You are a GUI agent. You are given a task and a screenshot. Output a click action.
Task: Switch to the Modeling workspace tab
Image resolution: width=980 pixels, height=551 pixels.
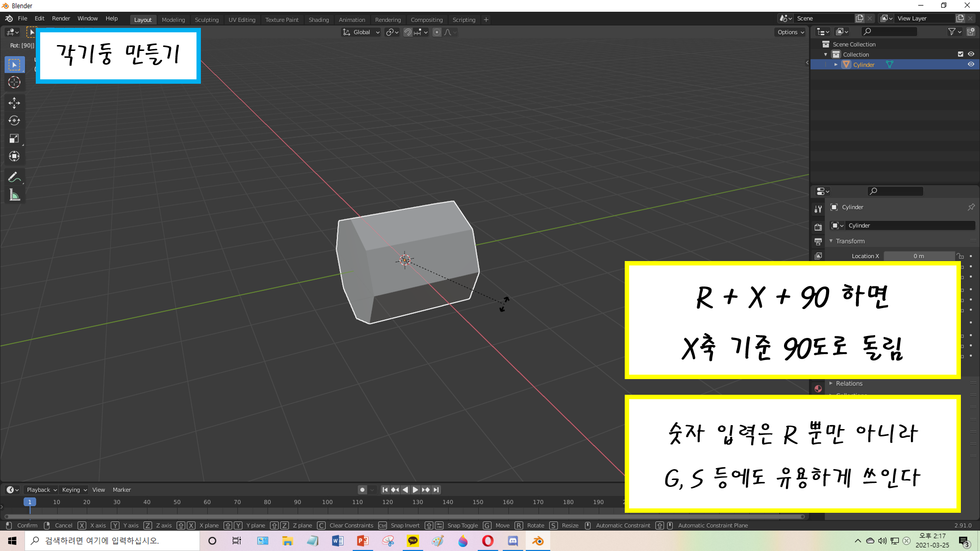coord(173,20)
